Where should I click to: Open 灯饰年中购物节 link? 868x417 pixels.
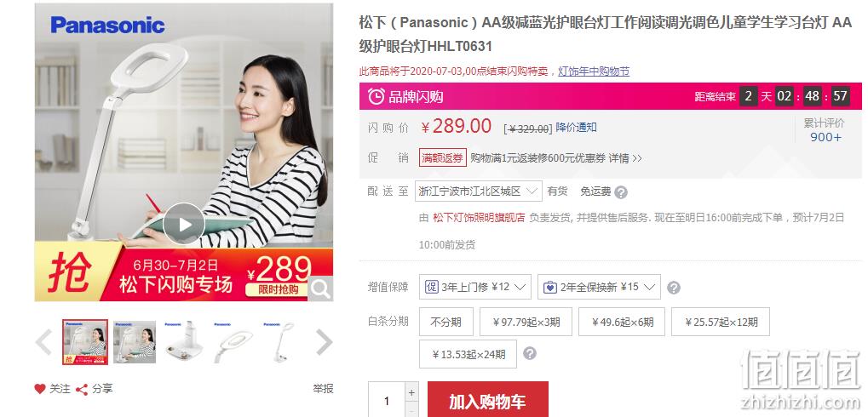[594, 71]
